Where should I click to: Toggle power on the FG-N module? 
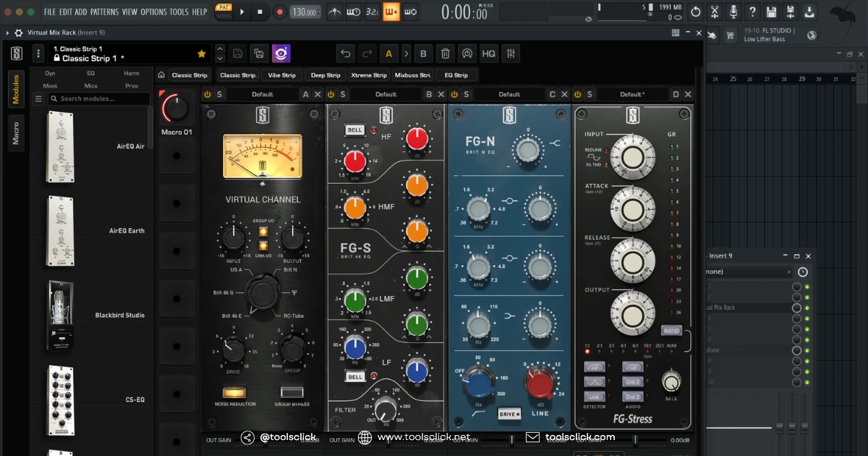pos(454,94)
